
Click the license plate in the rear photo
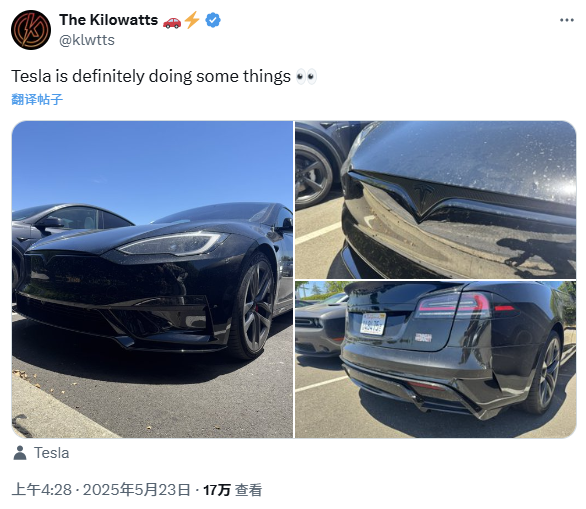click(373, 323)
